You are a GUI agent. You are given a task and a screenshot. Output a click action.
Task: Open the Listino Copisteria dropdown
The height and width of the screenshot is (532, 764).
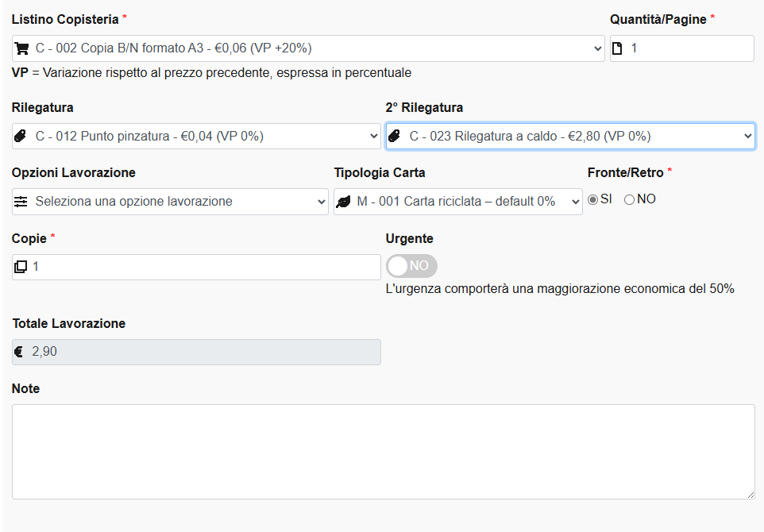pos(318,48)
